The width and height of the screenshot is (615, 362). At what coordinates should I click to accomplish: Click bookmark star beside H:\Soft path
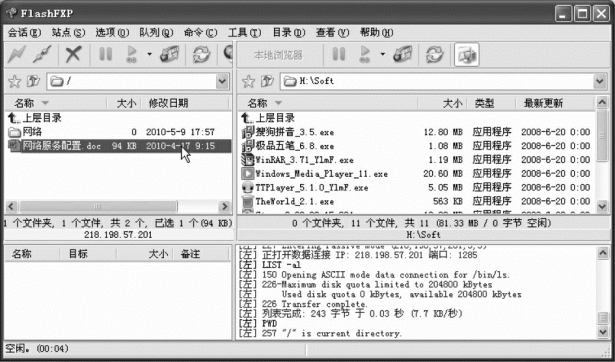(x=248, y=82)
